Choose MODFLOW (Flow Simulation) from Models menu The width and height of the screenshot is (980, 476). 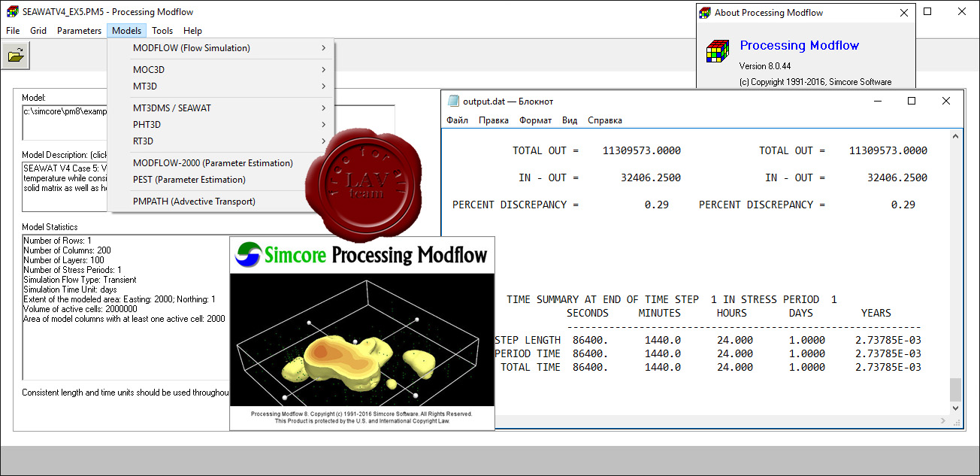[x=221, y=48]
